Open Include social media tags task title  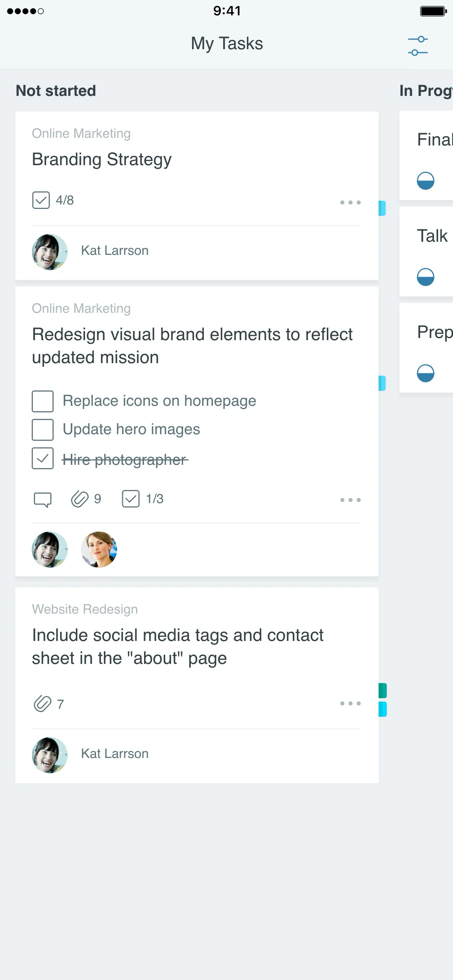(x=177, y=647)
